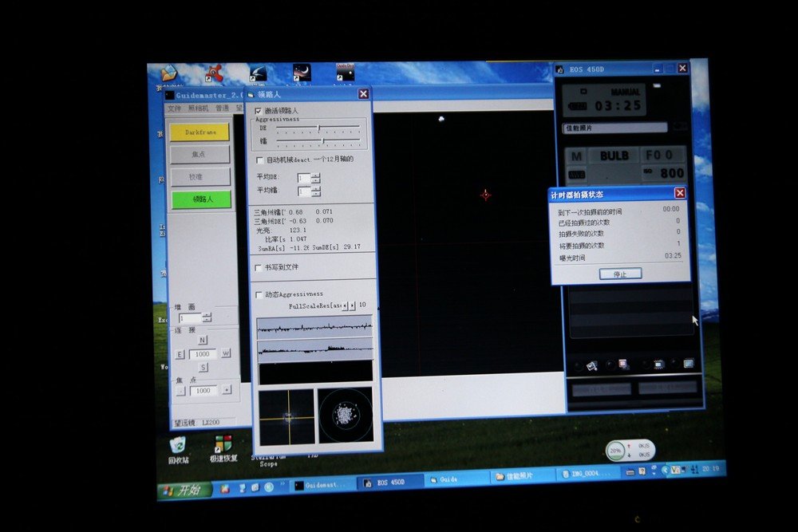Click the BULB shutter setting
Viewport: 798px width, 532px height.
pyautogui.click(x=614, y=156)
